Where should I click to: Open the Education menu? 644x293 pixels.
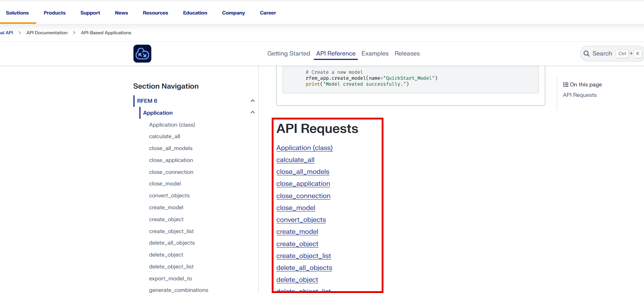195,13
